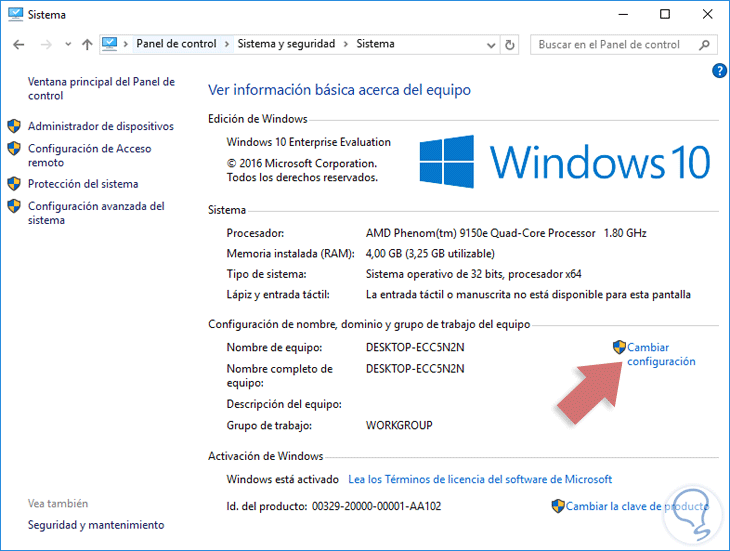Open address bar history dropdown

tap(491, 45)
